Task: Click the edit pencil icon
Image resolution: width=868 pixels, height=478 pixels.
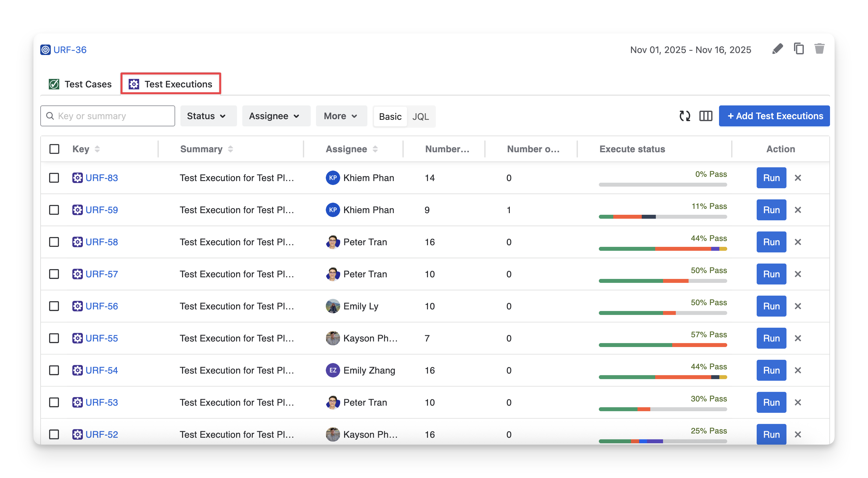Action: pos(777,49)
